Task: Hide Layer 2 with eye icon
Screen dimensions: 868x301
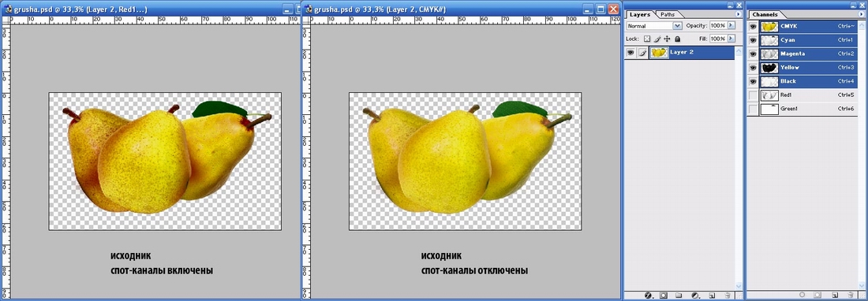Action: tap(630, 53)
